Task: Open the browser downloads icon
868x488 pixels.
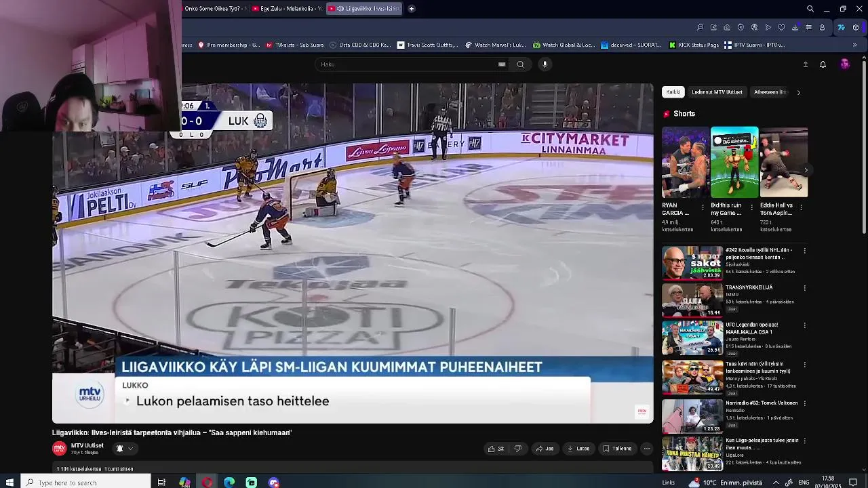Action: tap(795, 28)
